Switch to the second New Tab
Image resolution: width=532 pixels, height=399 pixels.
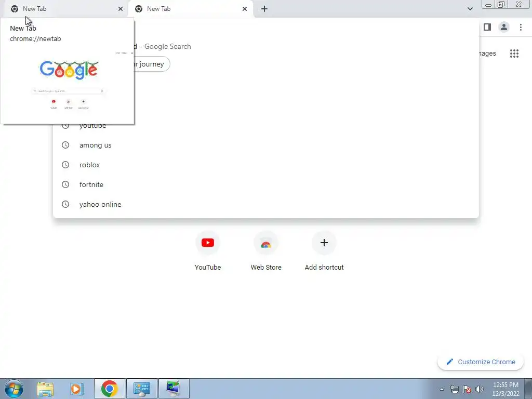pos(190,9)
